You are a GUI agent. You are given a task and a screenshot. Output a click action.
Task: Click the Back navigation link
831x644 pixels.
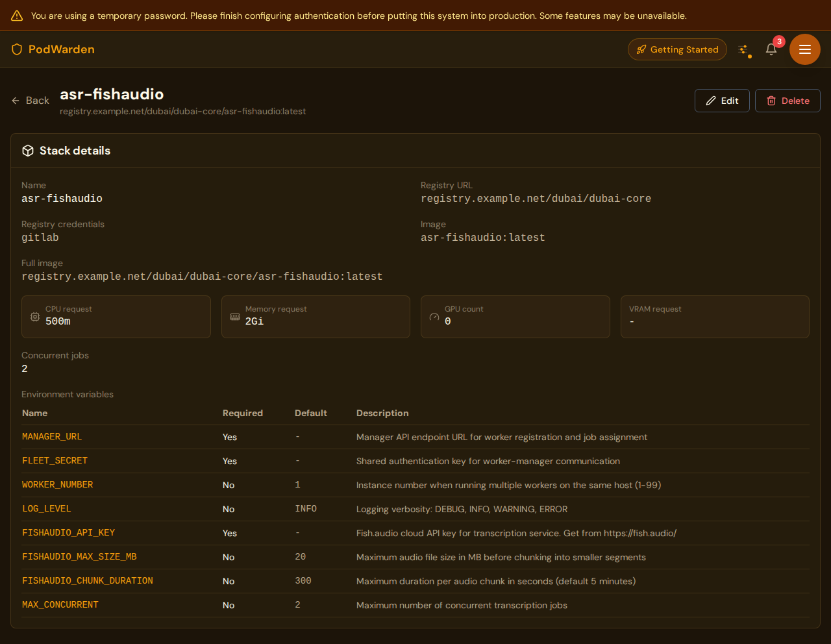pos(30,101)
